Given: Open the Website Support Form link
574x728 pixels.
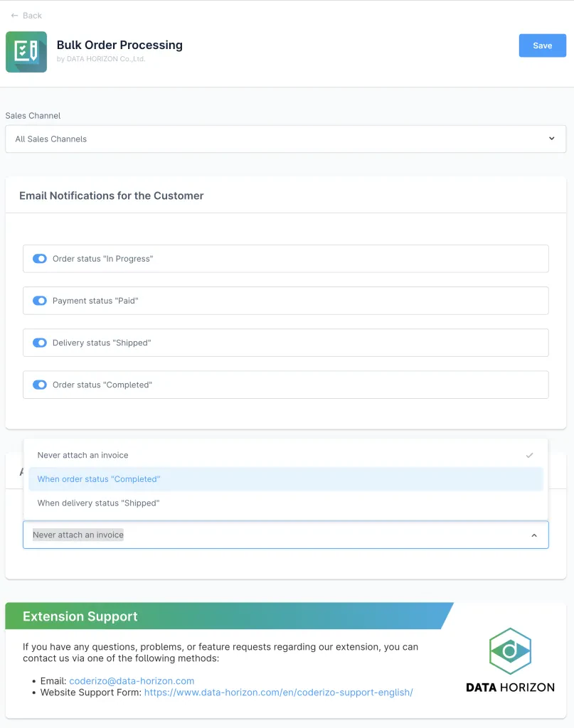Looking at the screenshot, I should tap(278, 692).
